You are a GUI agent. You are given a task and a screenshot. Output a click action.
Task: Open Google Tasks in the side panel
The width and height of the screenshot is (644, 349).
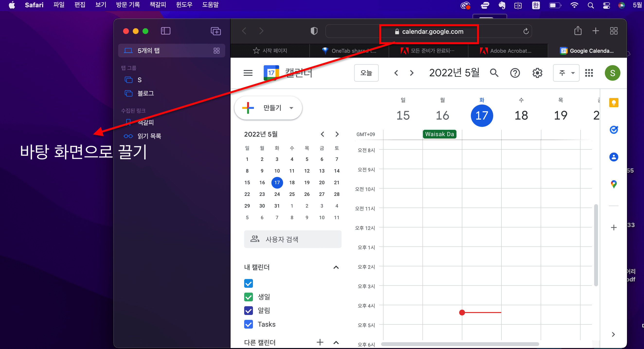click(x=614, y=130)
